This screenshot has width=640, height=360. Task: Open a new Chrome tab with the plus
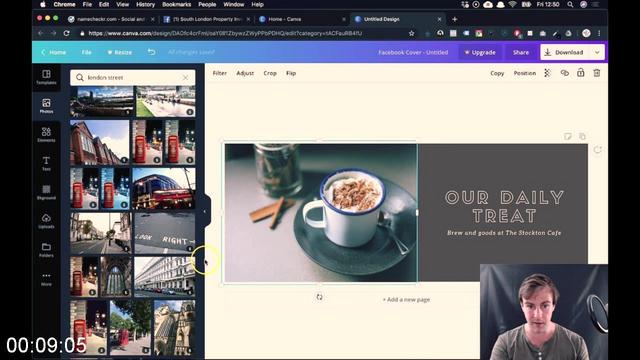point(455,19)
